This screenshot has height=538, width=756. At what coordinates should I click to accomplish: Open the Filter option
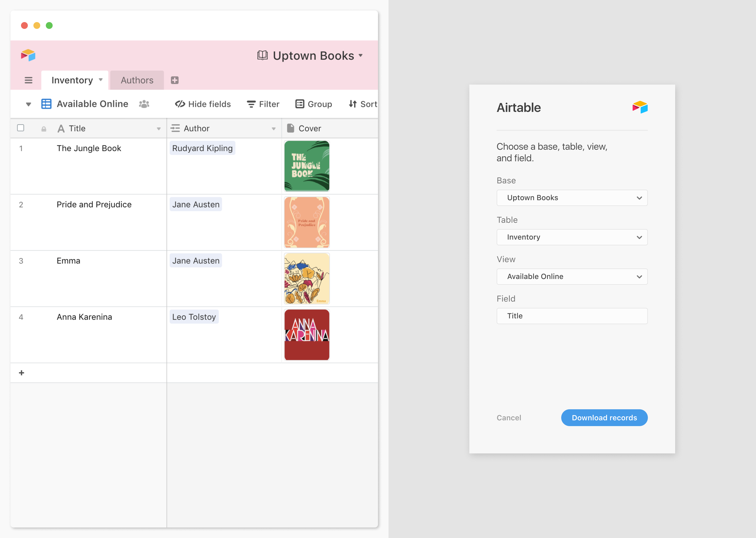click(x=263, y=104)
